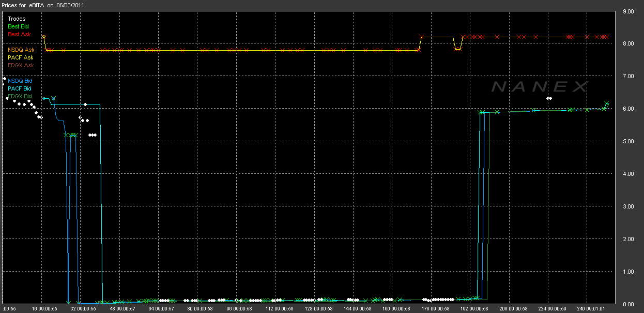The image size is (644, 313).
Task: Click the orange circle at ask line start
Action: pos(43,37)
